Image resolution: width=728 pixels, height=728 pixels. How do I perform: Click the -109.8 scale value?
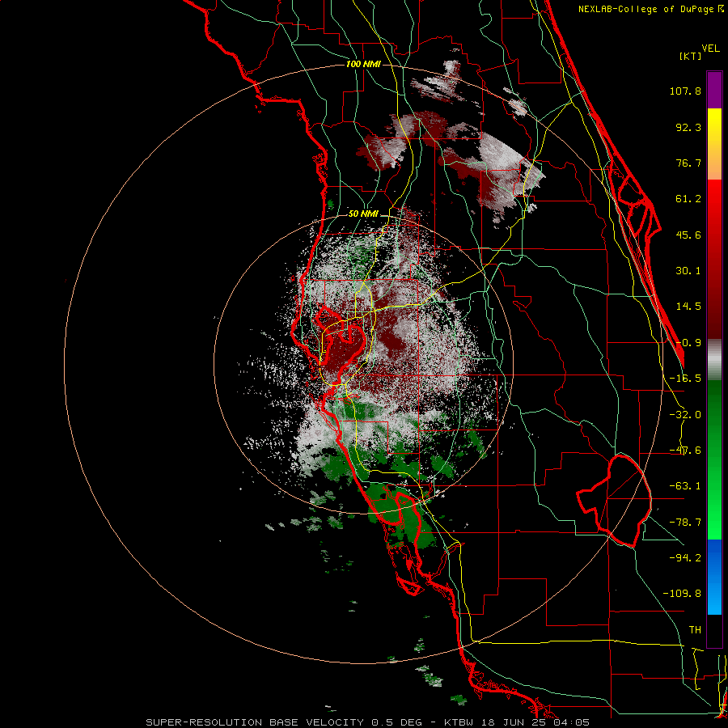click(x=682, y=594)
